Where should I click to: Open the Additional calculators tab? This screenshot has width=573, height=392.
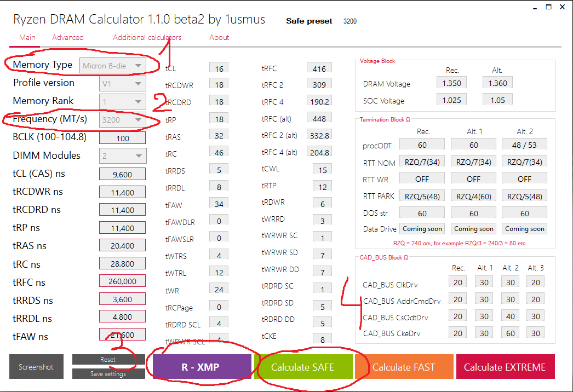pyautogui.click(x=147, y=37)
